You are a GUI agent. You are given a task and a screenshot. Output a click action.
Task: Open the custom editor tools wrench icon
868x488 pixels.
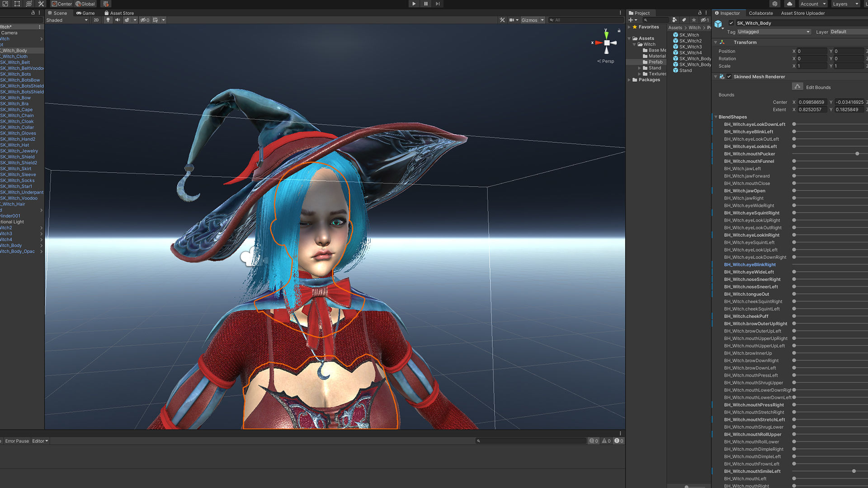[41, 4]
